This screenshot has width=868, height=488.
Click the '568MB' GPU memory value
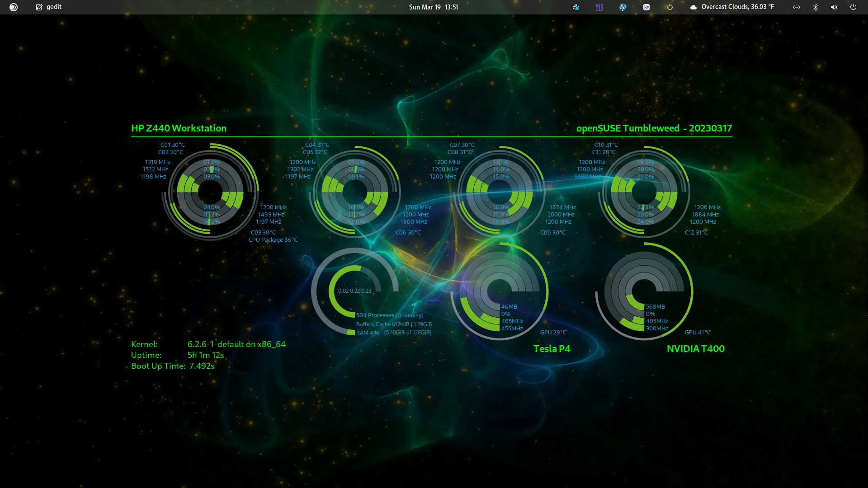[x=656, y=307]
